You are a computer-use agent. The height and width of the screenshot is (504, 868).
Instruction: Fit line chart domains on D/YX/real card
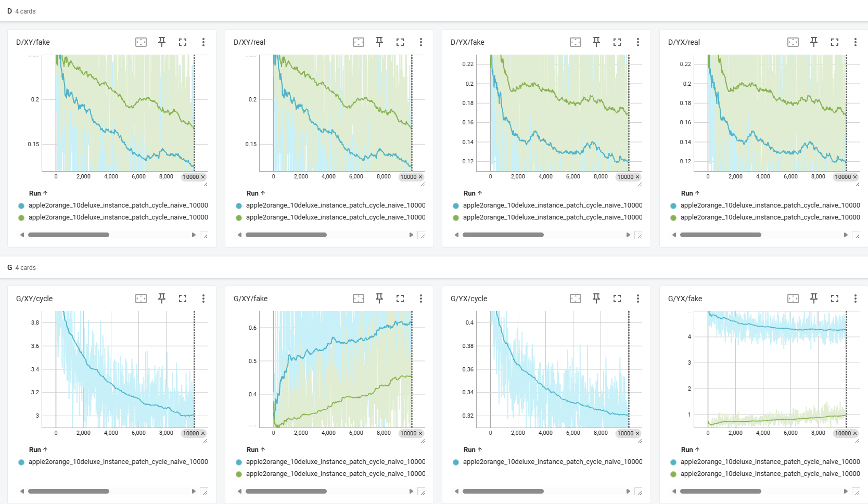pos(793,42)
